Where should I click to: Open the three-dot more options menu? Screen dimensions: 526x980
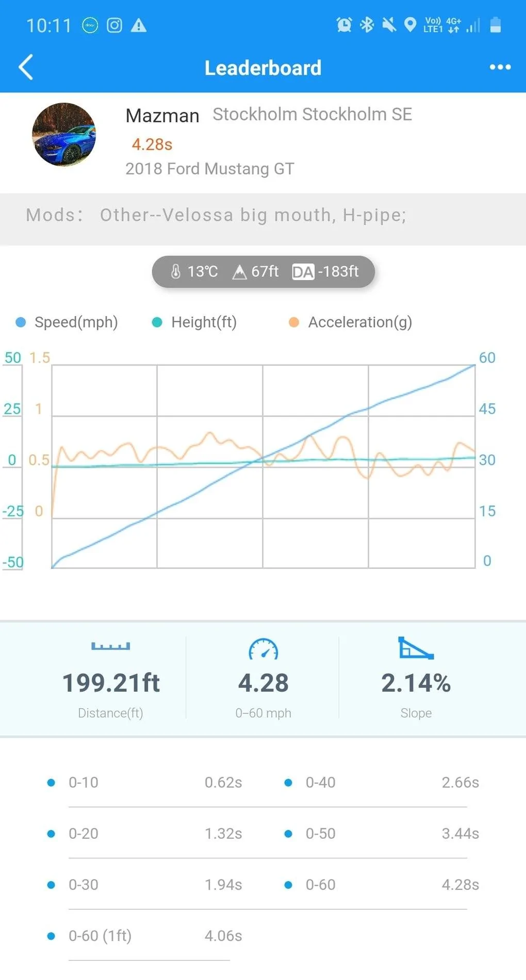pyautogui.click(x=500, y=67)
